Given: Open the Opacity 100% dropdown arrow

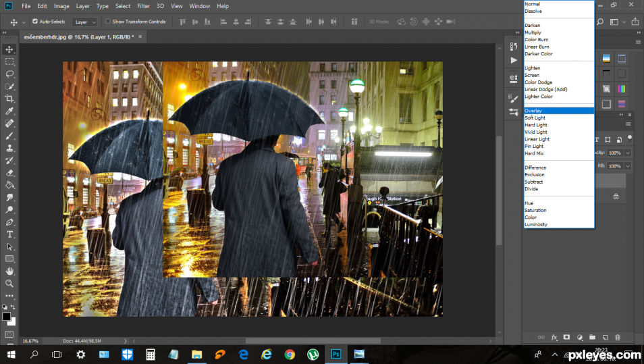Looking at the screenshot, I should pyautogui.click(x=628, y=153).
